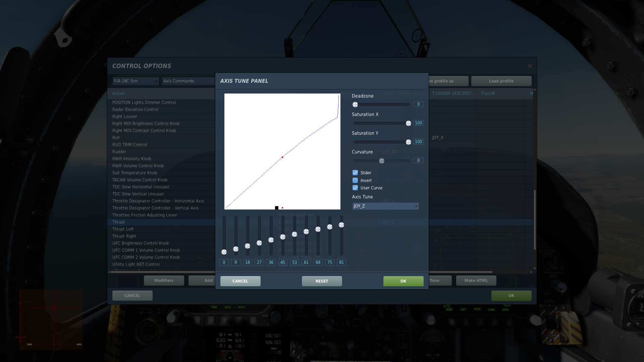Image resolution: width=644 pixels, height=362 pixels.
Task: Select the Suit Temperature Knob row
Action: point(161,173)
